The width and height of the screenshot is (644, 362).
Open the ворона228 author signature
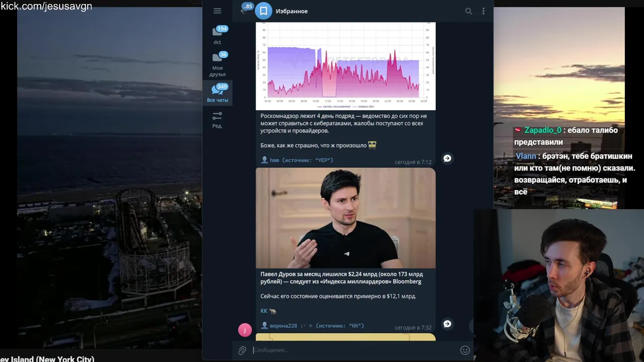pyautogui.click(x=312, y=325)
